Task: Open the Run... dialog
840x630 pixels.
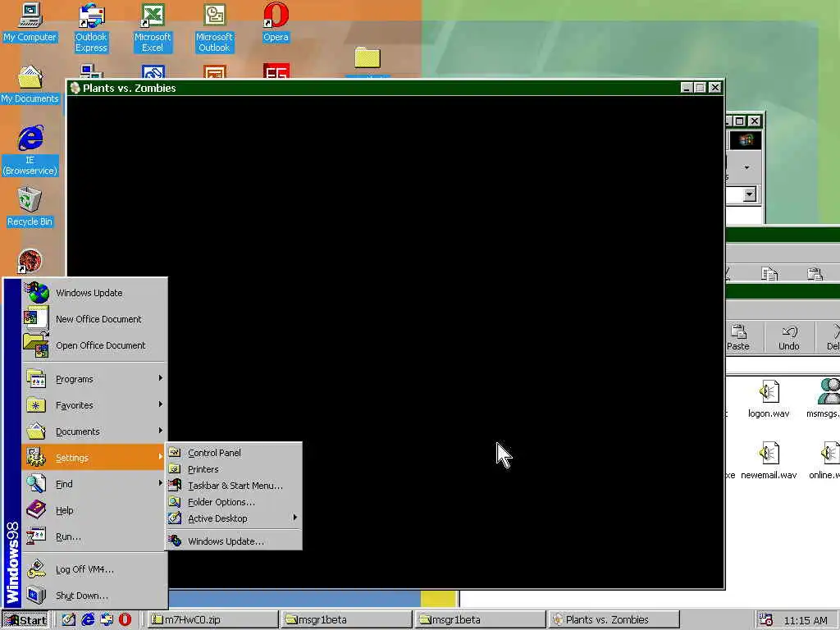Action: click(x=94, y=536)
